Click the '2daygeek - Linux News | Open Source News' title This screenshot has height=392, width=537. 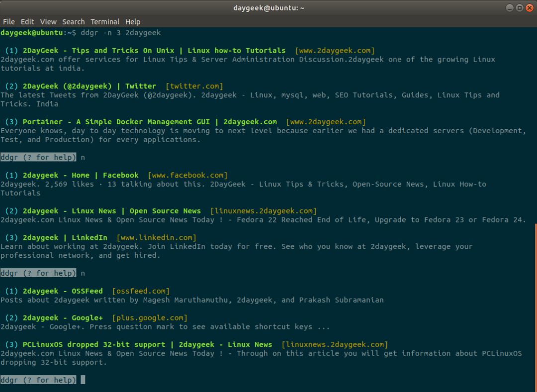tap(112, 211)
